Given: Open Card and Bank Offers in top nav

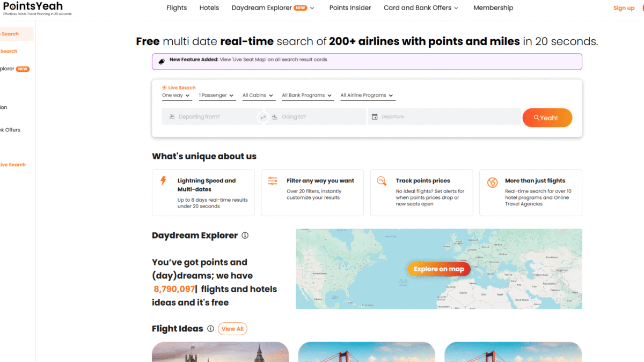Looking at the screenshot, I should pos(418,8).
